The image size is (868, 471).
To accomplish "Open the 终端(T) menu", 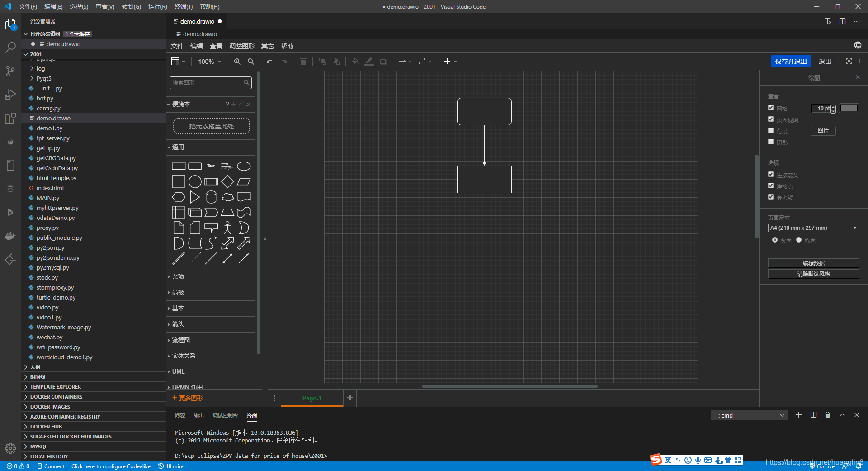I will click(x=183, y=6).
